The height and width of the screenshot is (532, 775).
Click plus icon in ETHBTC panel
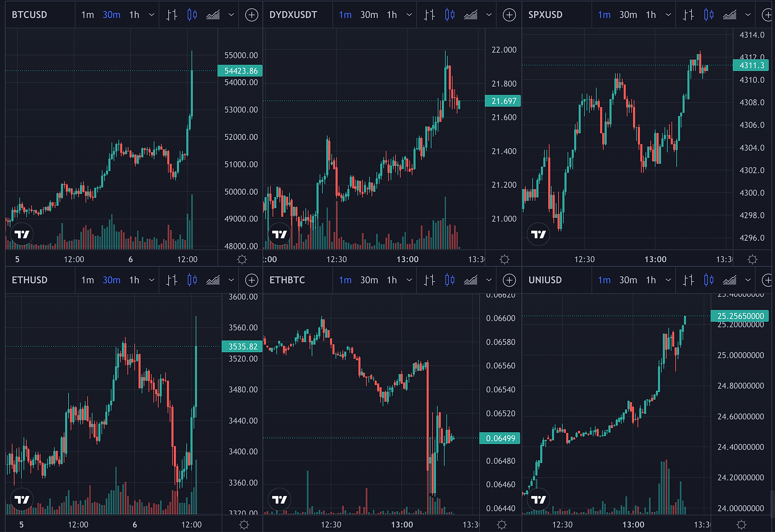point(509,280)
